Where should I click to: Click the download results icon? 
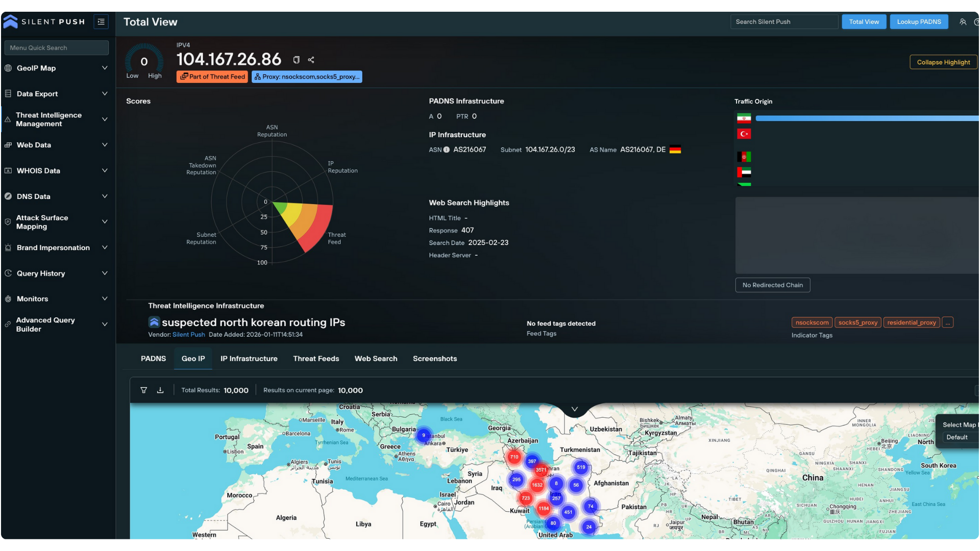pyautogui.click(x=160, y=390)
